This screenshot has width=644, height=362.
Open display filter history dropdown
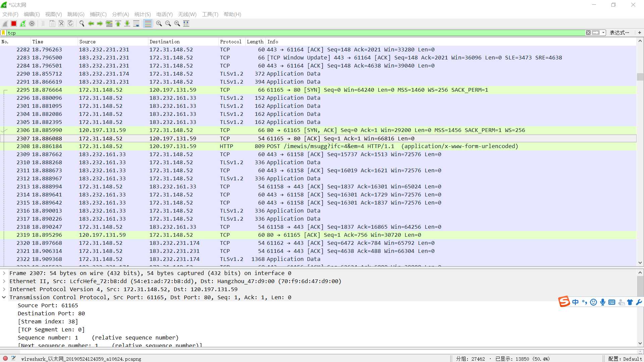tap(603, 33)
